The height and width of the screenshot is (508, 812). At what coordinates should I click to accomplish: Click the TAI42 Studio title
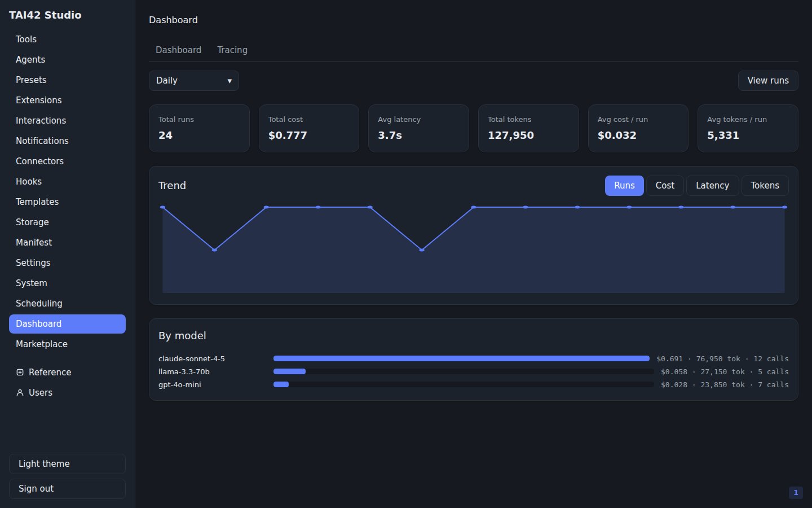(45, 15)
